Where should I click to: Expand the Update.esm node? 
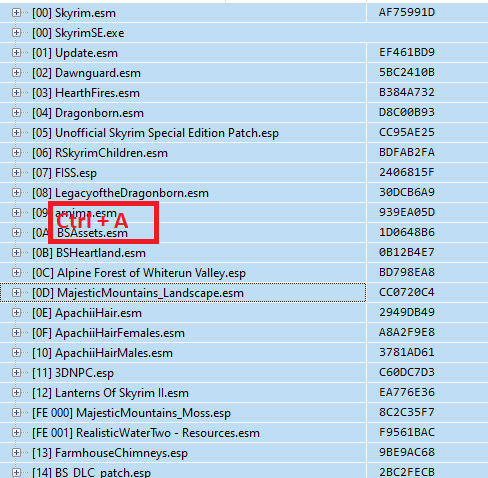(x=16, y=53)
